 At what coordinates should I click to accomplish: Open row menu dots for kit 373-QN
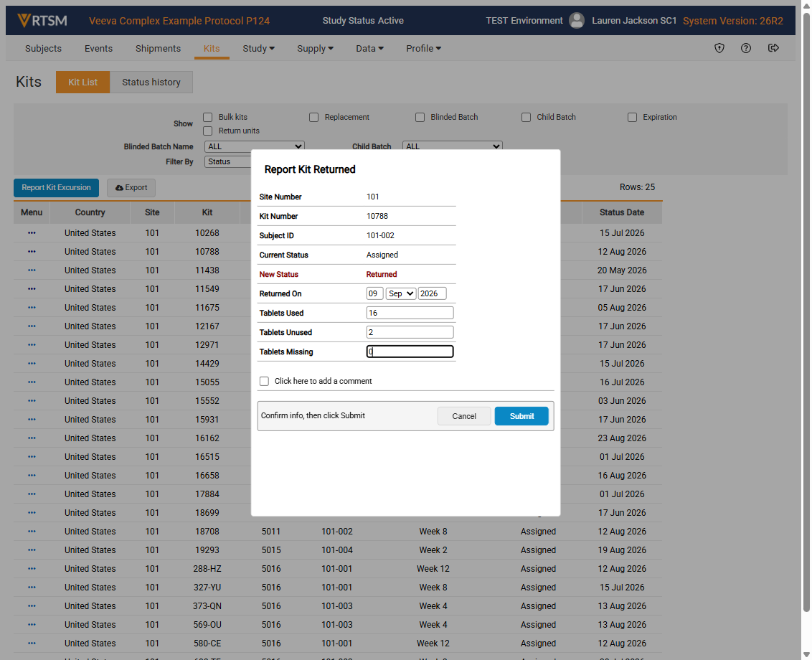point(32,606)
